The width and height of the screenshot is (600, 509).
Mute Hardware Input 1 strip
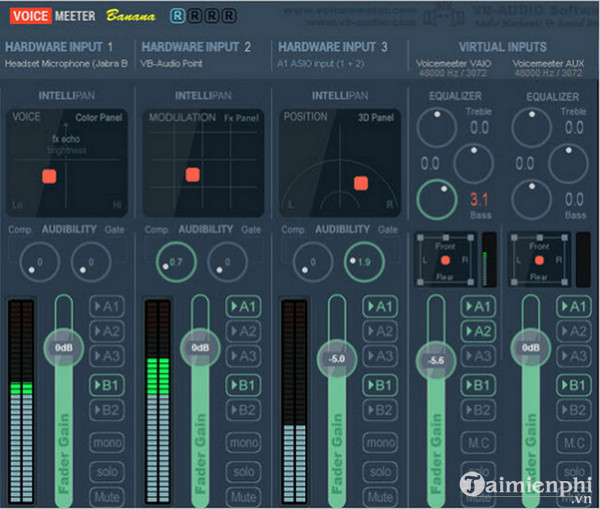[x=107, y=497]
